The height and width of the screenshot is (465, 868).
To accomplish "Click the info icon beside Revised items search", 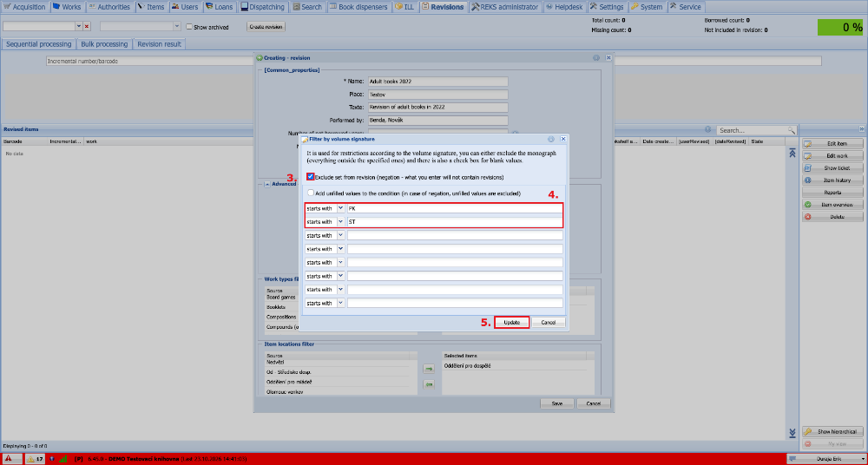I will click(x=707, y=129).
